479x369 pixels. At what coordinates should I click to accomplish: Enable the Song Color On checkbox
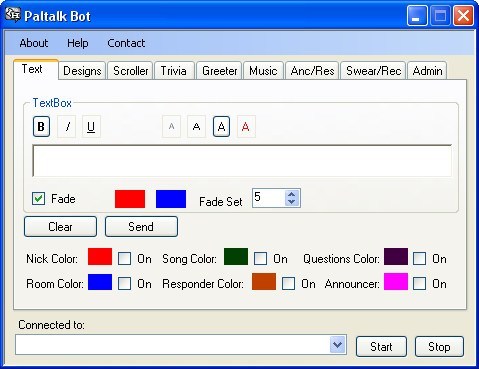click(260, 259)
